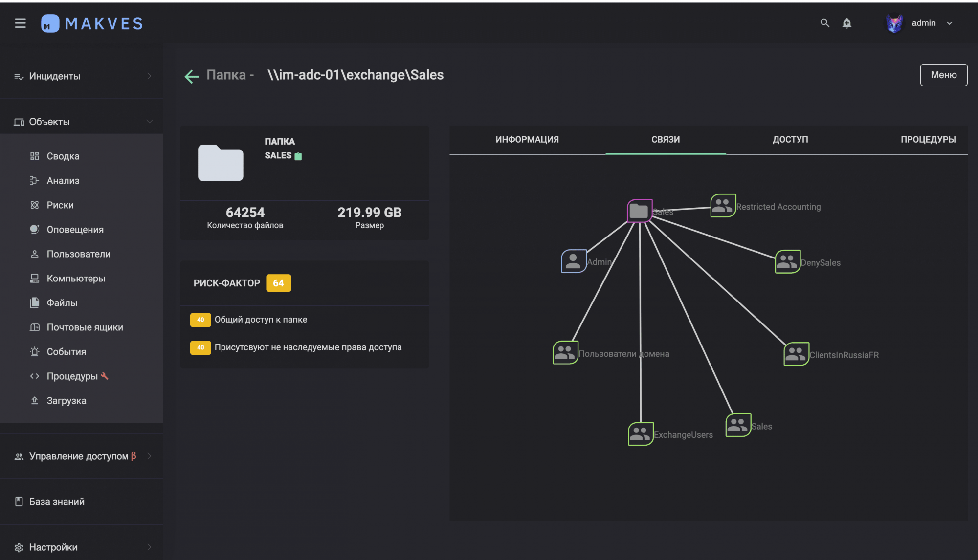
Task: Click the risk factor 64 badge
Action: 278,283
